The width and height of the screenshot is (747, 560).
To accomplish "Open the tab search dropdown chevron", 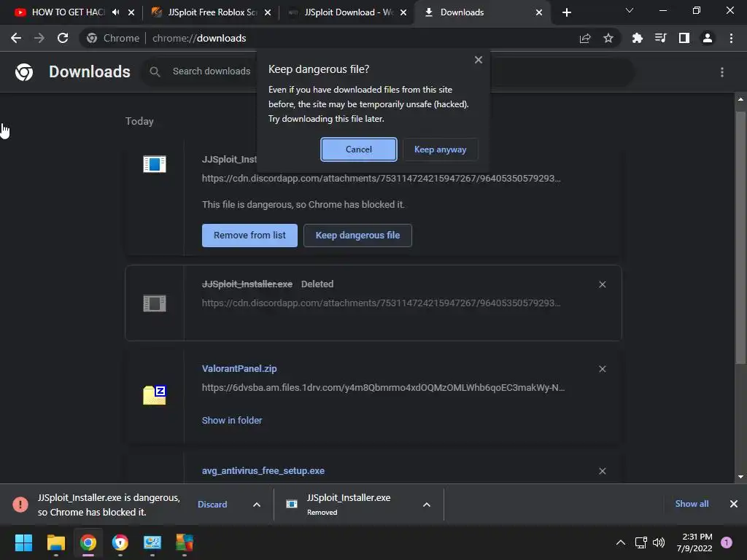I will [x=630, y=10].
